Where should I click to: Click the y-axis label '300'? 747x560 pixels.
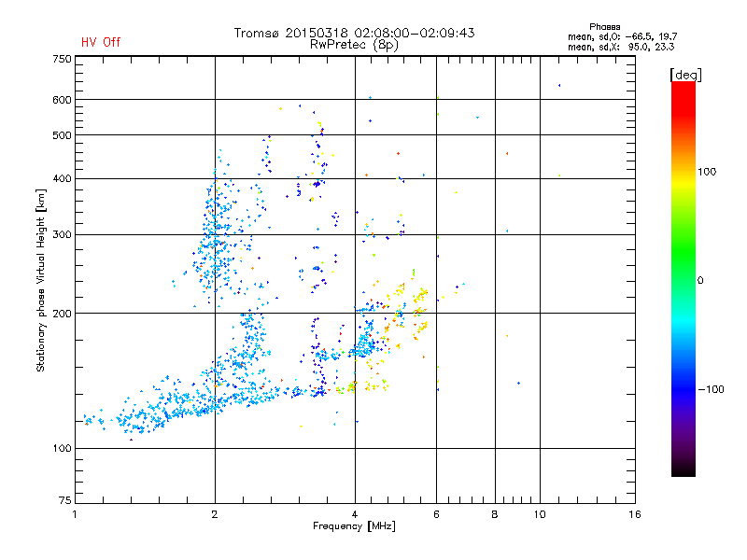click(x=62, y=235)
